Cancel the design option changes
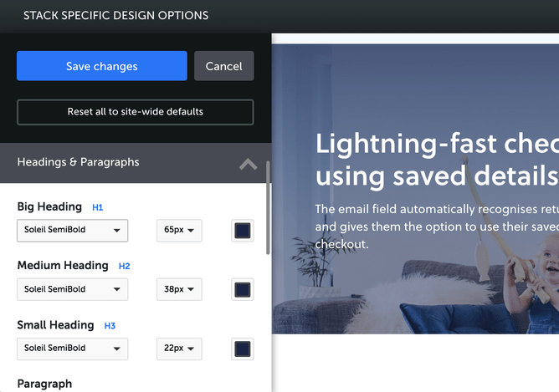 coord(223,66)
